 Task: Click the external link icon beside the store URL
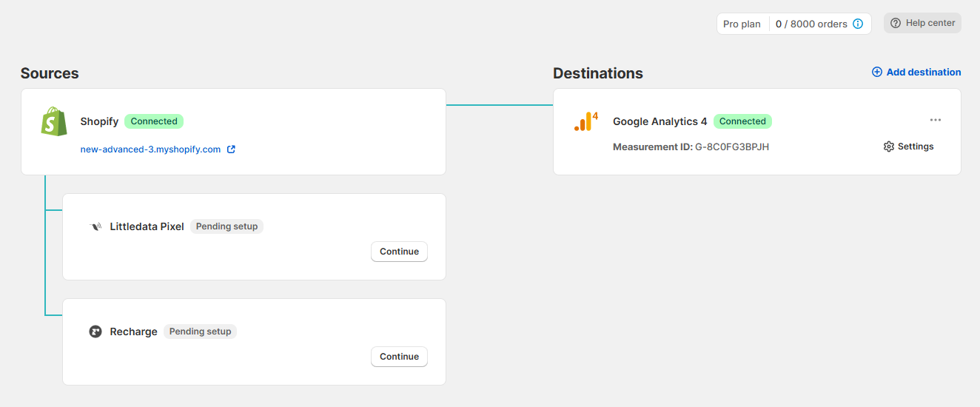click(231, 149)
